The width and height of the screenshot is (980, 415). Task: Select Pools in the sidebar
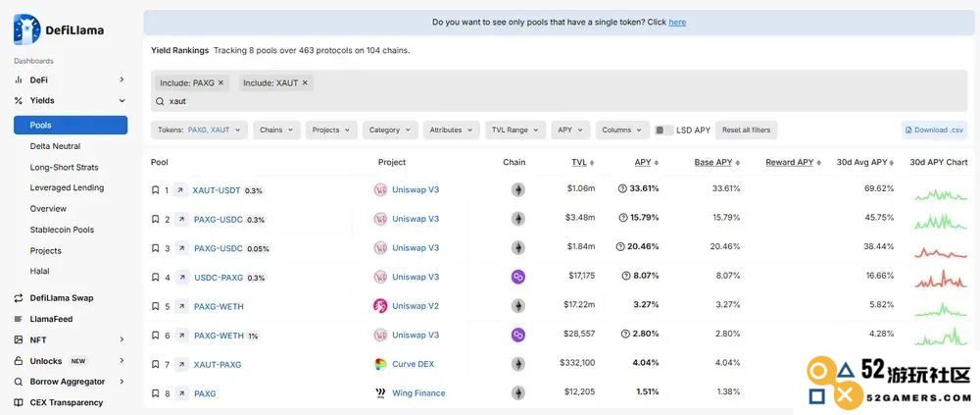pyautogui.click(x=71, y=126)
